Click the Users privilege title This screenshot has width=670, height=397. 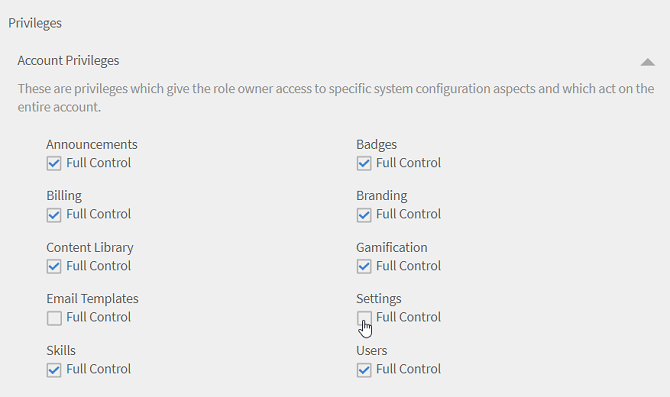372,350
